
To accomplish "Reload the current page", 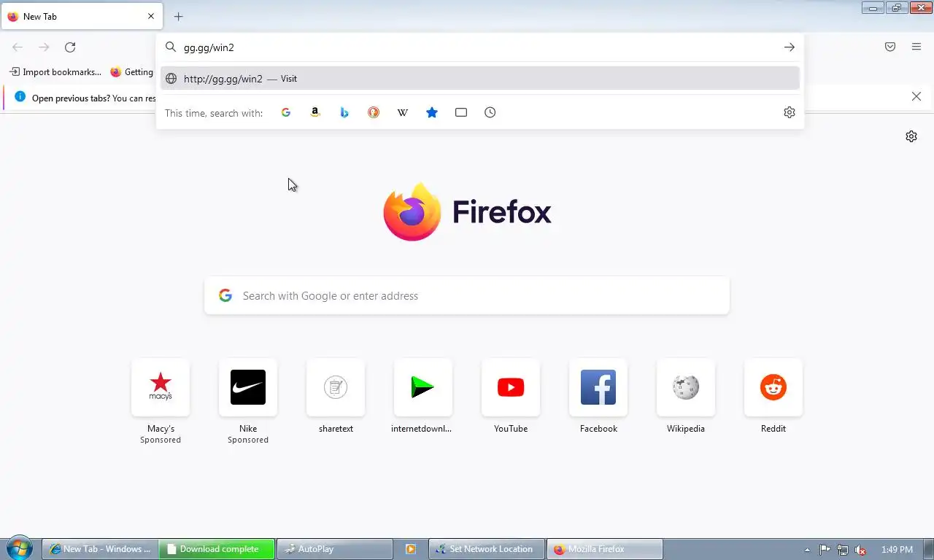I will tap(70, 47).
